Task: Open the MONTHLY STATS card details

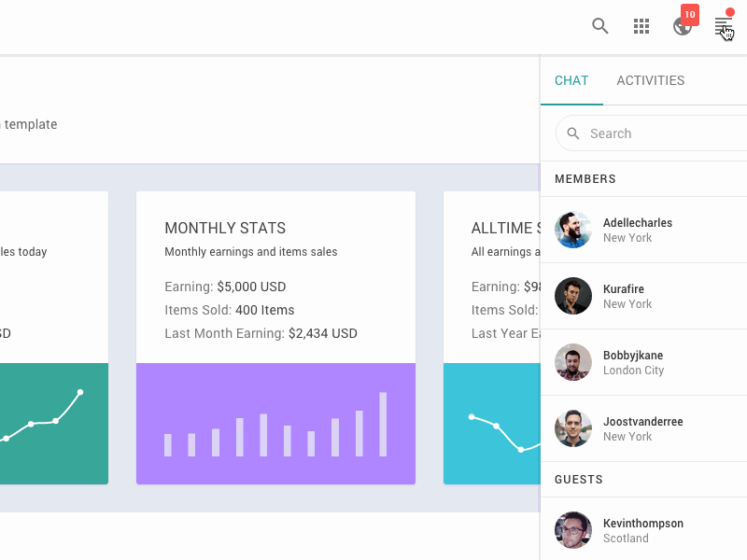Action: coord(225,228)
